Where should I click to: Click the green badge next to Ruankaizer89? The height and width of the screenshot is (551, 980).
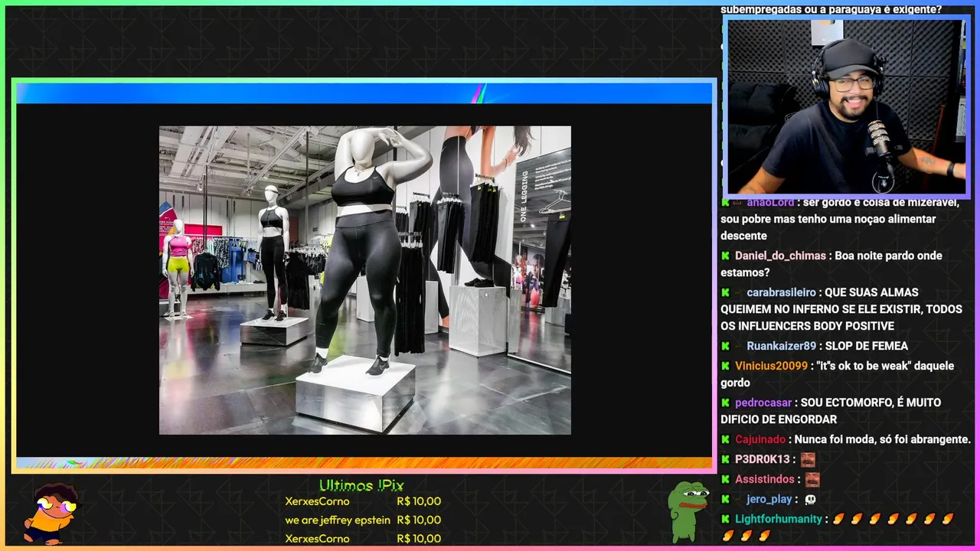[x=725, y=346]
